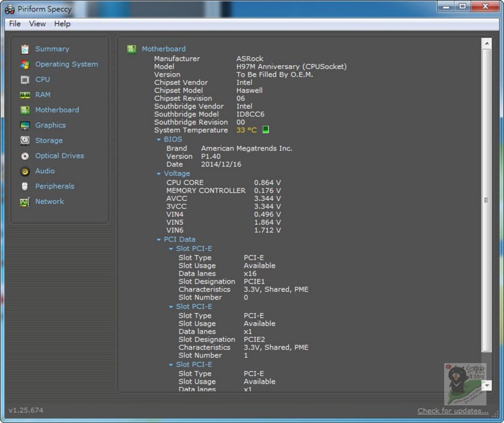The image size is (504, 423).
Task: Click the Check for updates link
Action: tap(452, 410)
